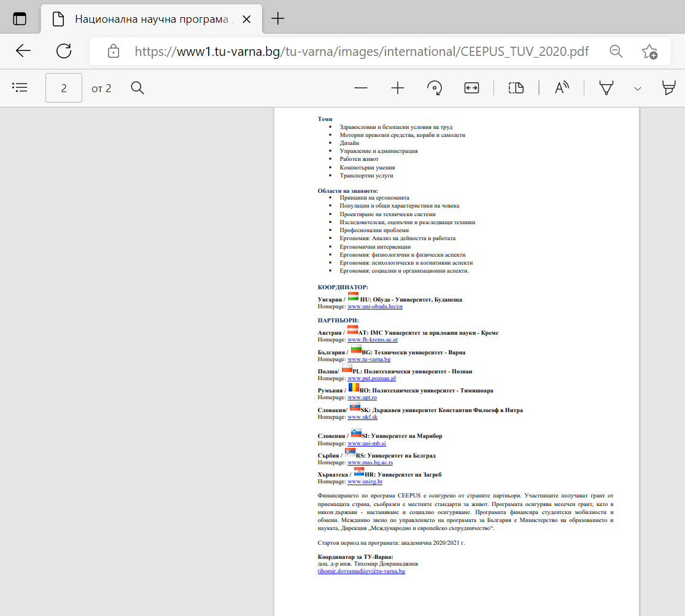
Task: Select the Draw pen tool
Action: pos(606,88)
